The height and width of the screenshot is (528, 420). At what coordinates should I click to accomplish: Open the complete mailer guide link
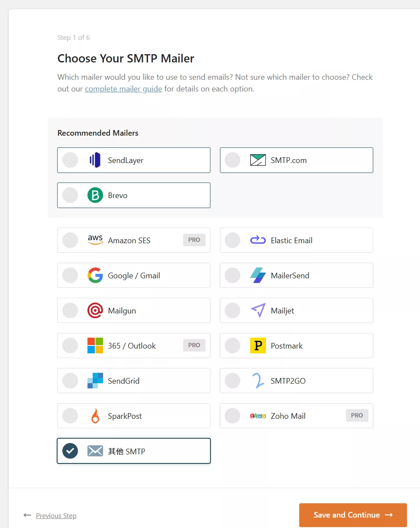click(123, 89)
